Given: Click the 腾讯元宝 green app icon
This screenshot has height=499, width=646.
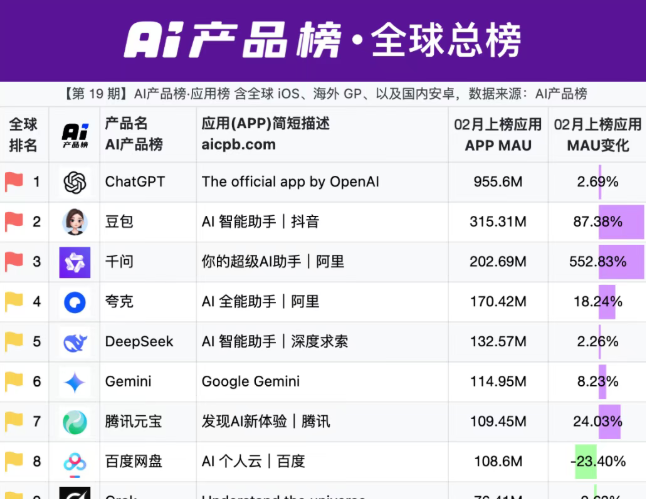Looking at the screenshot, I should coord(75,422).
